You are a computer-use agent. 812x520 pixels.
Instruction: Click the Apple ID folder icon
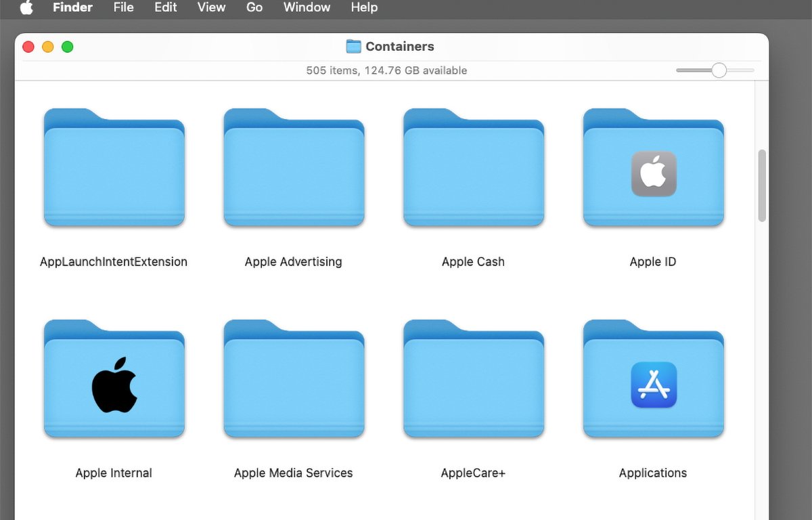click(x=653, y=169)
